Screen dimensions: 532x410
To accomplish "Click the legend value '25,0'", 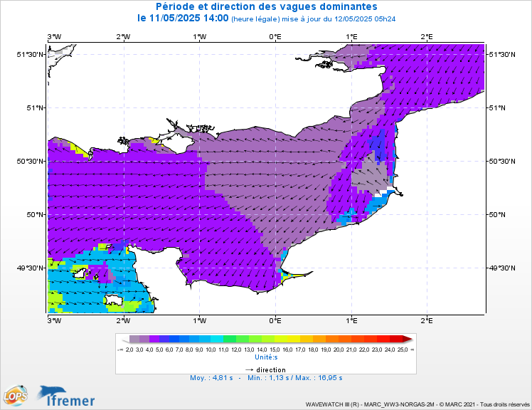I will [x=403, y=349].
